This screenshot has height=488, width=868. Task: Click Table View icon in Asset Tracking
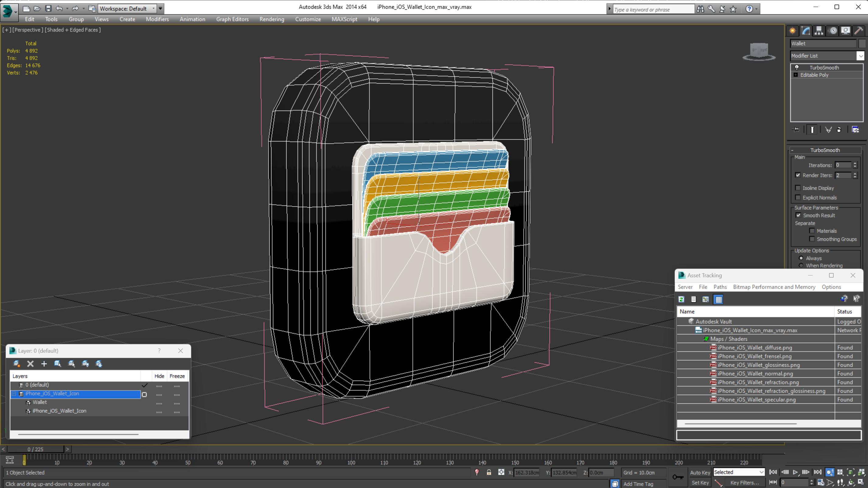click(x=718, y=299)
